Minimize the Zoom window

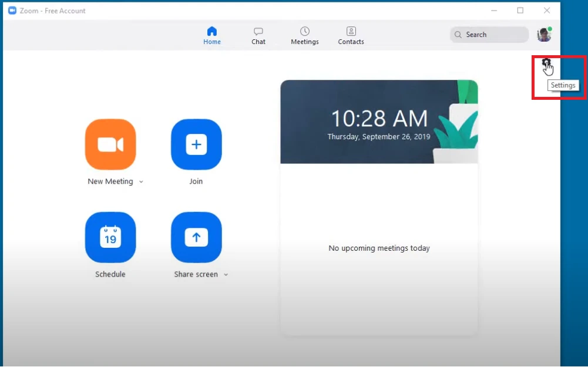tap(493, 11)
